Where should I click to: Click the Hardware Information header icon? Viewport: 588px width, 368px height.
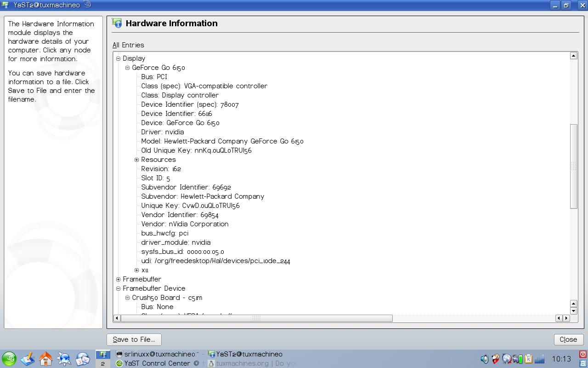(x=117, y=23)
